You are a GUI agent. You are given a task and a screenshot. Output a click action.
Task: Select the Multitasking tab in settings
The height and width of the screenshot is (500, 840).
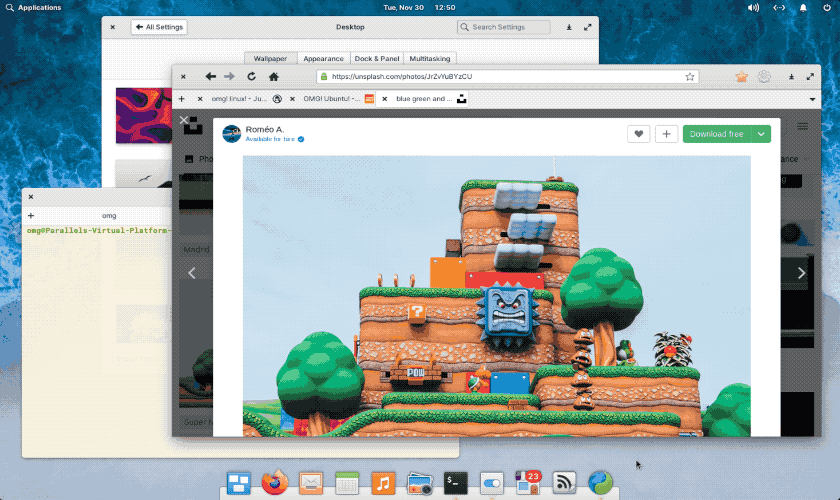point(430,58)
